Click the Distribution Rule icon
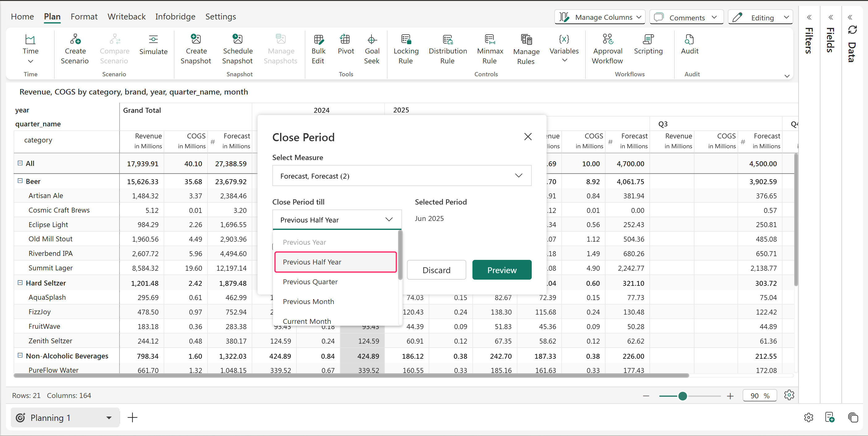Image resolution: width=868 pixels, height=436 pixels. [x=447, y=40]
